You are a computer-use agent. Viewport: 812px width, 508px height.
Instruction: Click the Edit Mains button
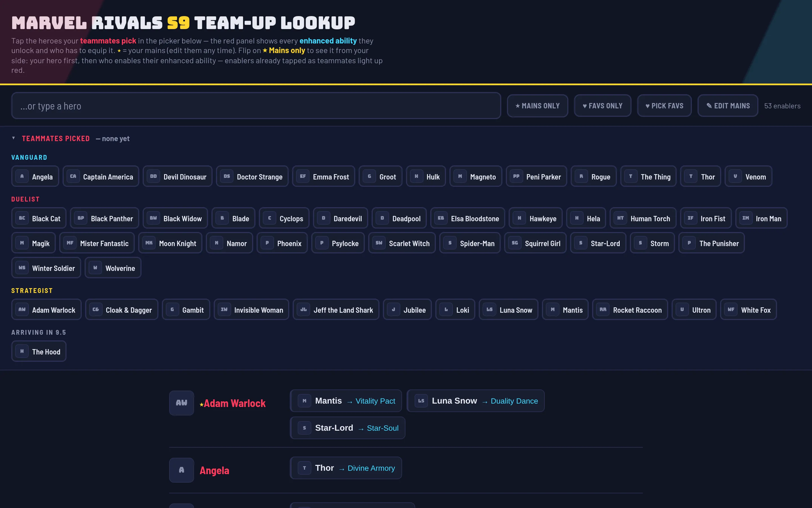(728, 106)
